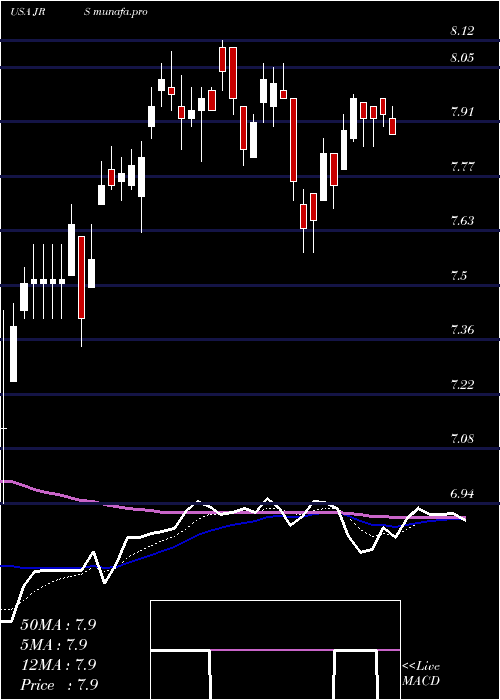Click the 7.63 price axis label

coord(462,221)
